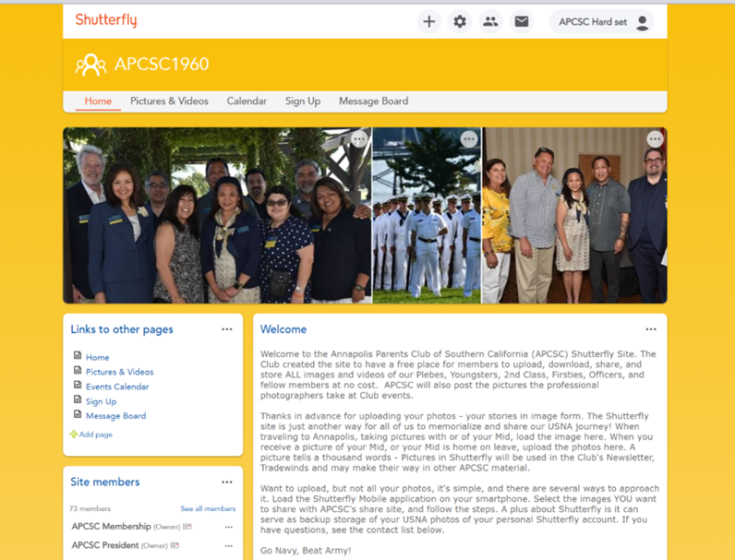Click page icon next to Pictures & Videos link
This screenshot has height=560, width=735.
click(x=78, y=370)
